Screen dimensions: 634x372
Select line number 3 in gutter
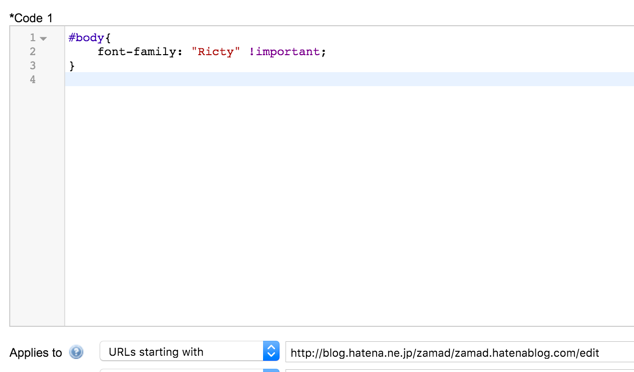tap(33, 66)
